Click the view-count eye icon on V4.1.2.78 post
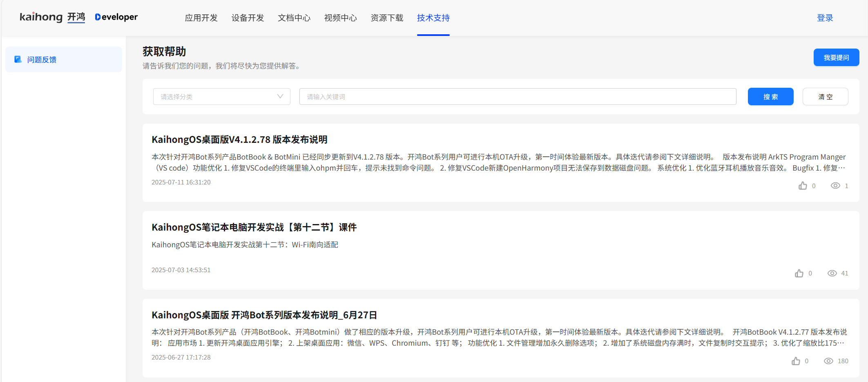The image size is (868, 382). (835, 186)
